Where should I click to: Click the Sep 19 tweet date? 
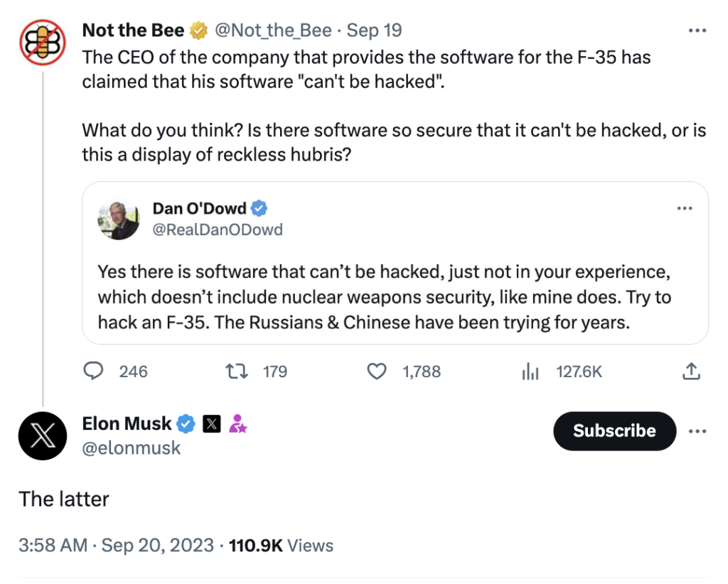(374, 31)
